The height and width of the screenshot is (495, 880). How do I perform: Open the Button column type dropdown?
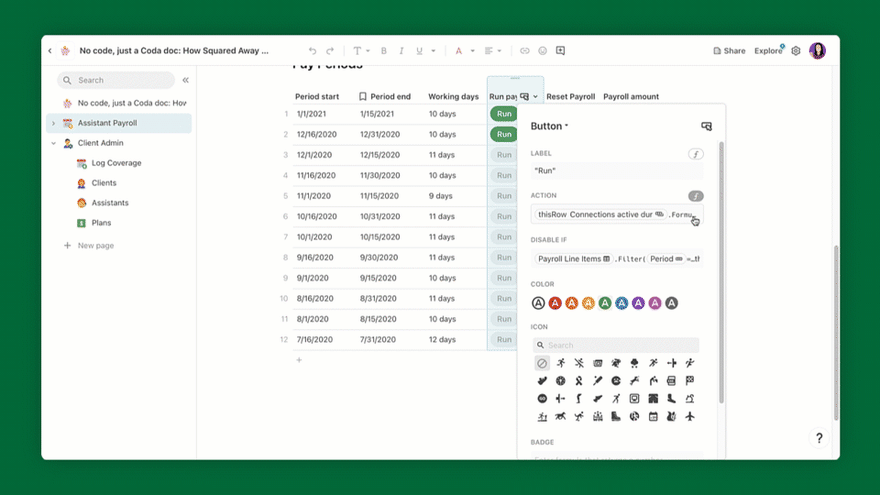[549, 126]
